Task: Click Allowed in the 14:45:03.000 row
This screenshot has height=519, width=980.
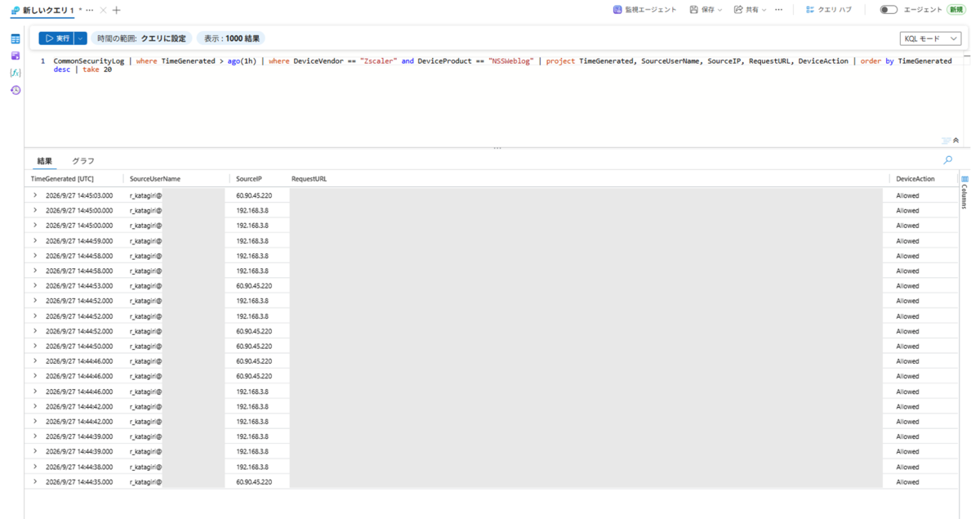Action: (907, 195)
